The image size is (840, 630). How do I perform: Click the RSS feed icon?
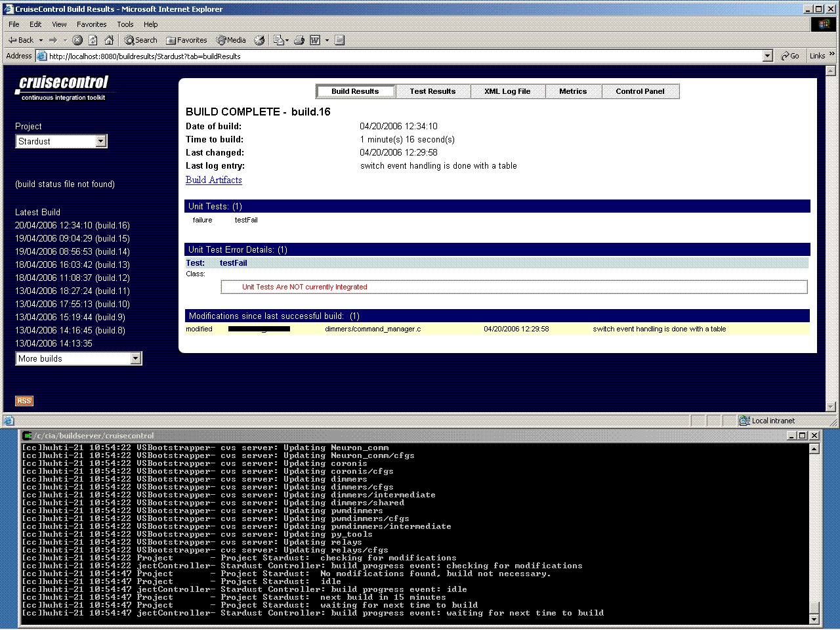(24, 401)
